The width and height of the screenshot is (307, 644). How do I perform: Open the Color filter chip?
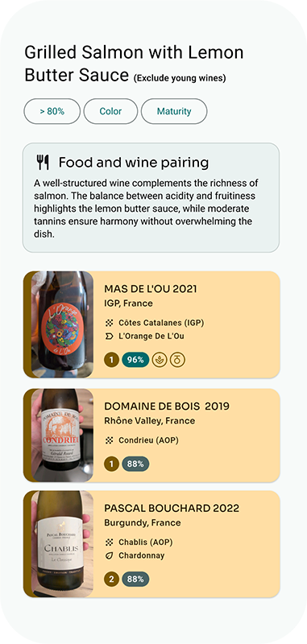(x=110, y=111)
